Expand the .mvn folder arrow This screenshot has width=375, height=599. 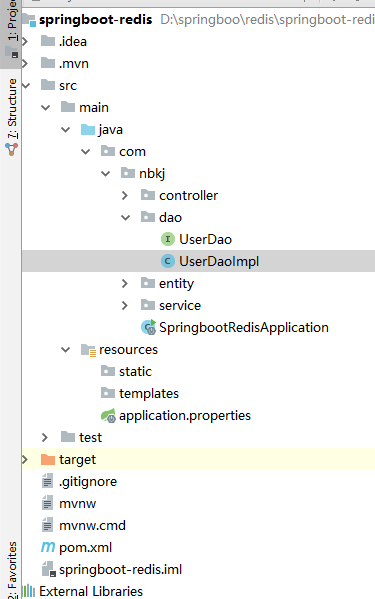[25, 63]
